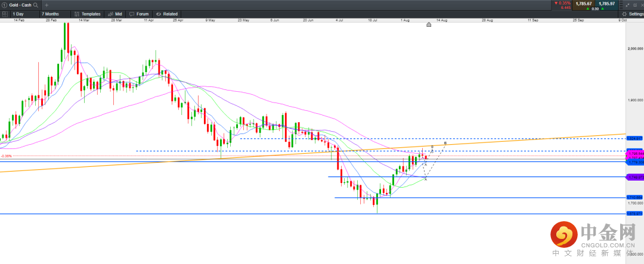The height and width of the screenshot is (264, 644).
Task: Click the Templates sliders icon
Action: click(77, 14)
